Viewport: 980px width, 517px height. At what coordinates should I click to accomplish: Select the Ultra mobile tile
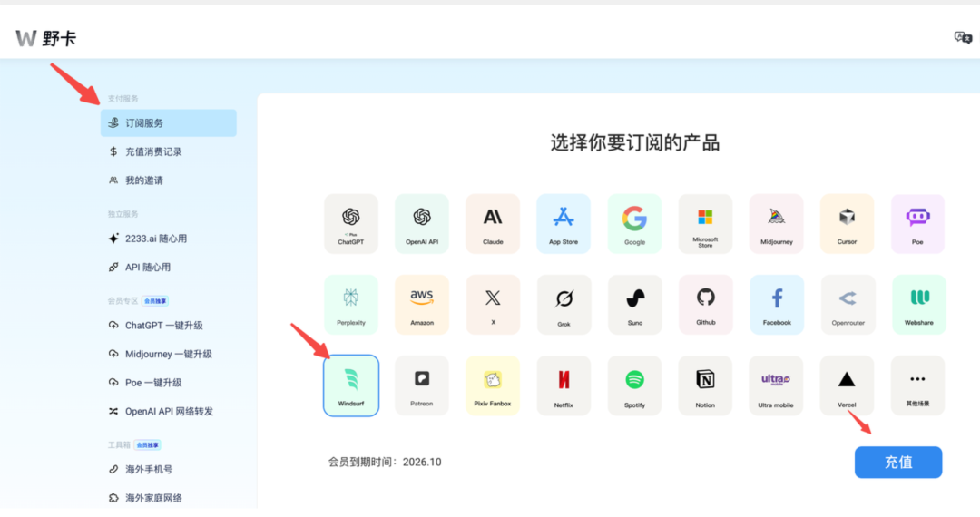[x=776, y=385]
